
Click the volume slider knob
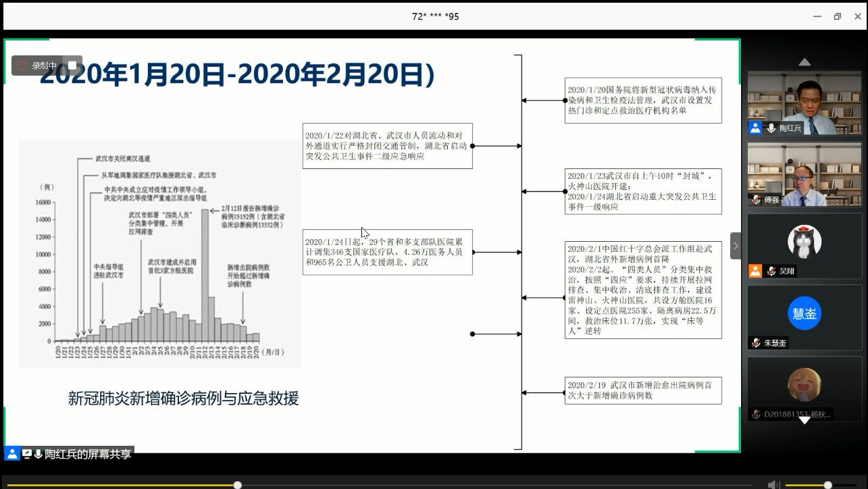coord(827,484)
